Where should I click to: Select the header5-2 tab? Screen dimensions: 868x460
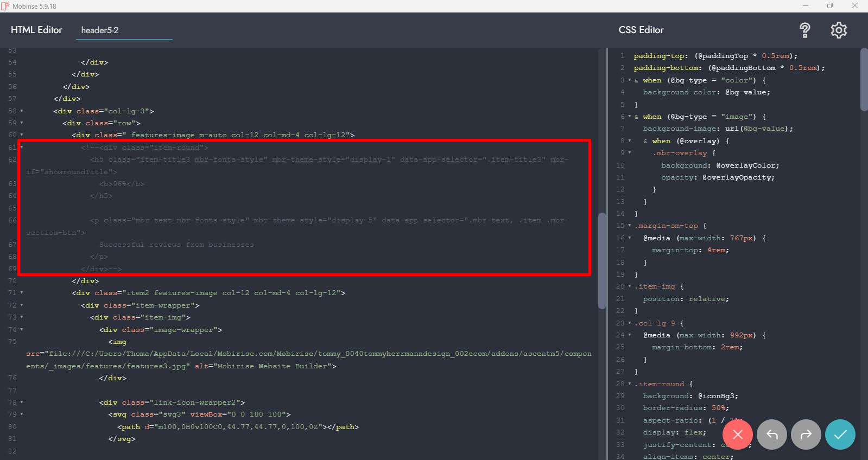pyautogui.click(x=100, y=30)
